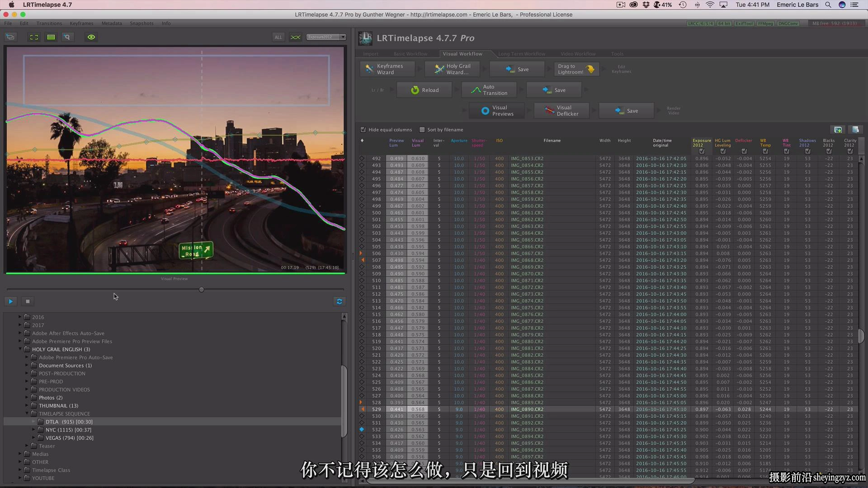Click the orange marker on row 506
Image resolution: width=868 pixels, height=488 pixels.
361,253
